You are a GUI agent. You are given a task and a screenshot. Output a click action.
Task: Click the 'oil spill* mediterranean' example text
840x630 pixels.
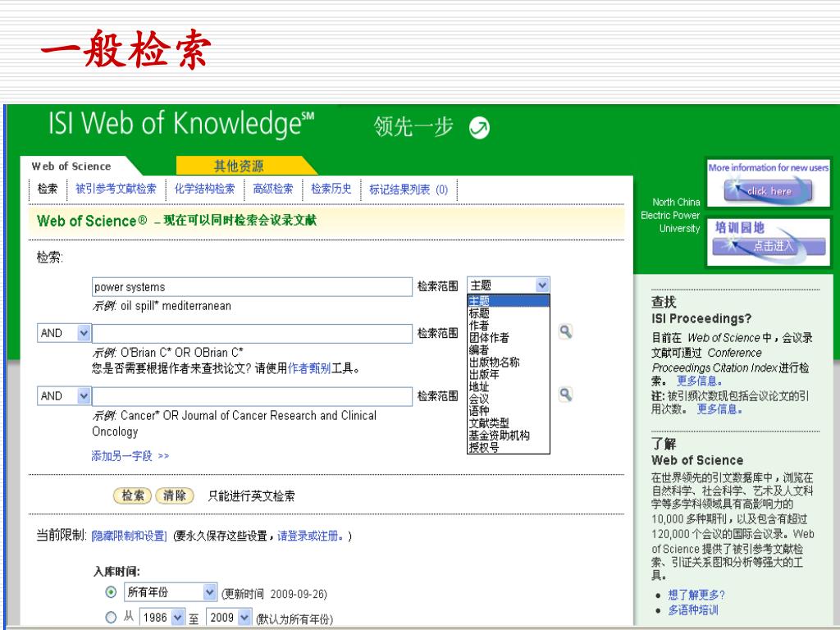tap(176, 306)
